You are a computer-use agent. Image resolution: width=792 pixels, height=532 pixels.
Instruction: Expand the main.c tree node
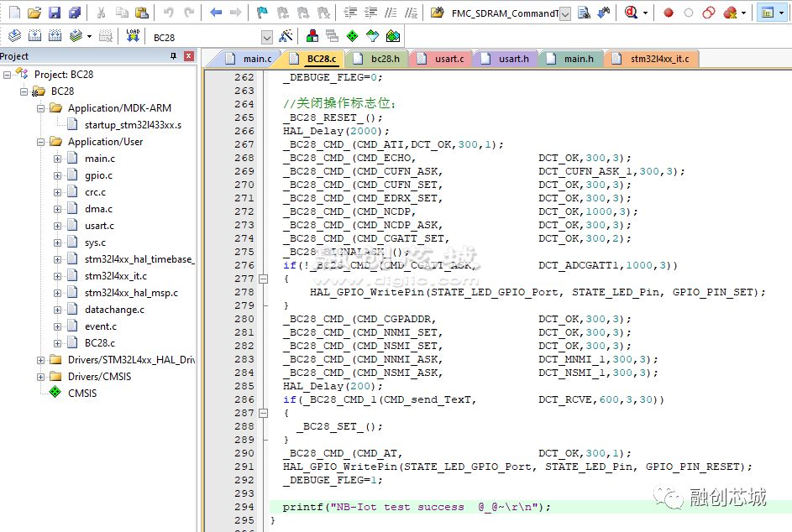57,159
